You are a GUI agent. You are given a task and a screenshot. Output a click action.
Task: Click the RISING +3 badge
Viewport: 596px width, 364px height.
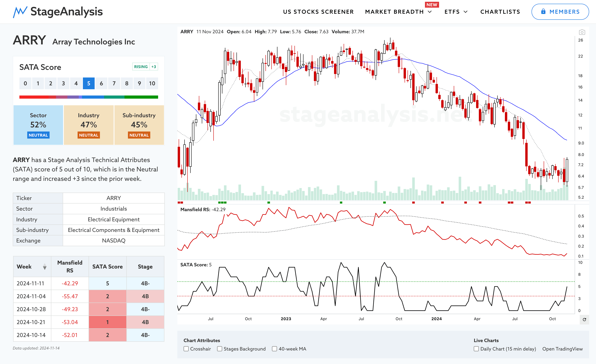tap(145, 67)
